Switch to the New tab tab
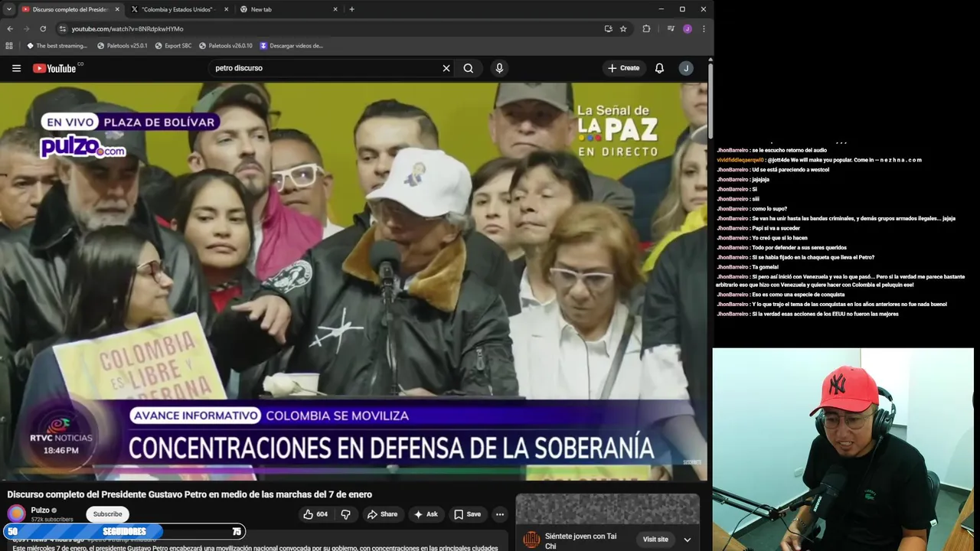This screenshot has width=980, height=551. 289,9
